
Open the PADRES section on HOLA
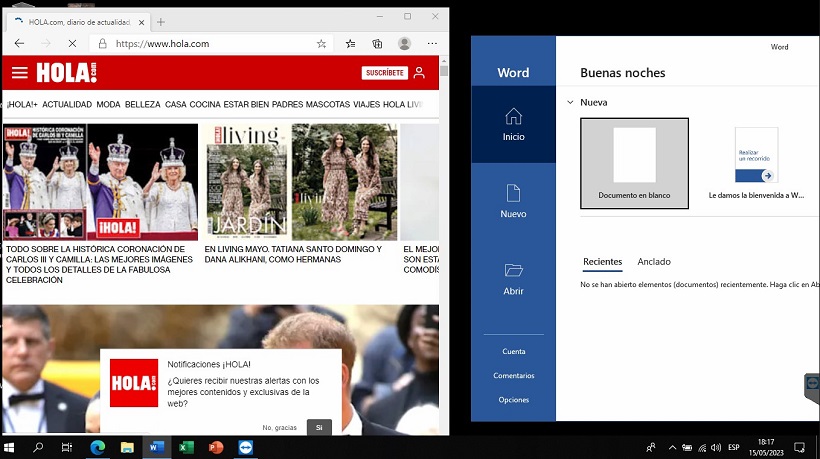pos(287,105)
